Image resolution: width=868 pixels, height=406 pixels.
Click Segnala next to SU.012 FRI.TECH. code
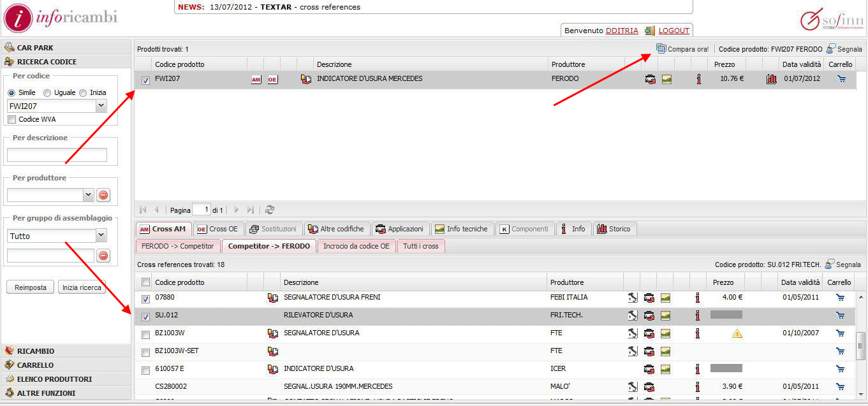coord(844,265)
